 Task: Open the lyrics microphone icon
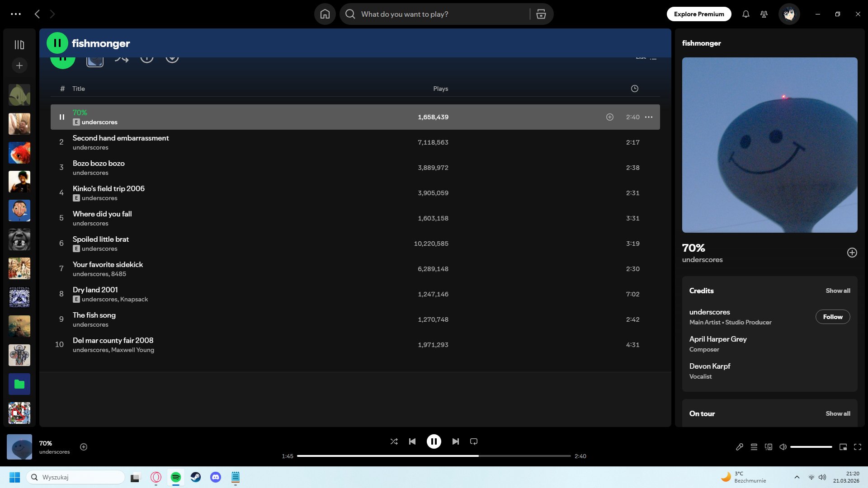[740, 447]
